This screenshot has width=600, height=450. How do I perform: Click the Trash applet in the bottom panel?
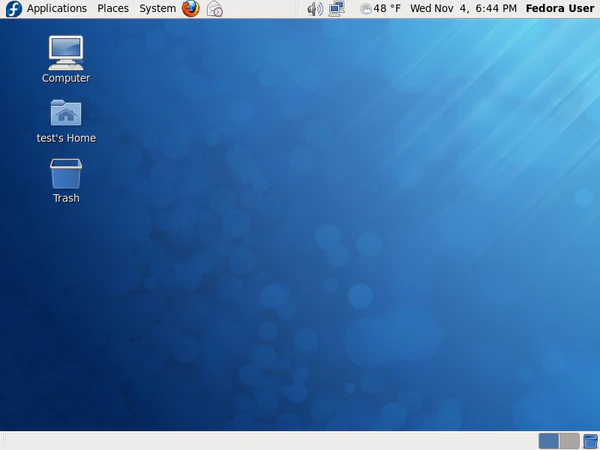coord(590,441)
